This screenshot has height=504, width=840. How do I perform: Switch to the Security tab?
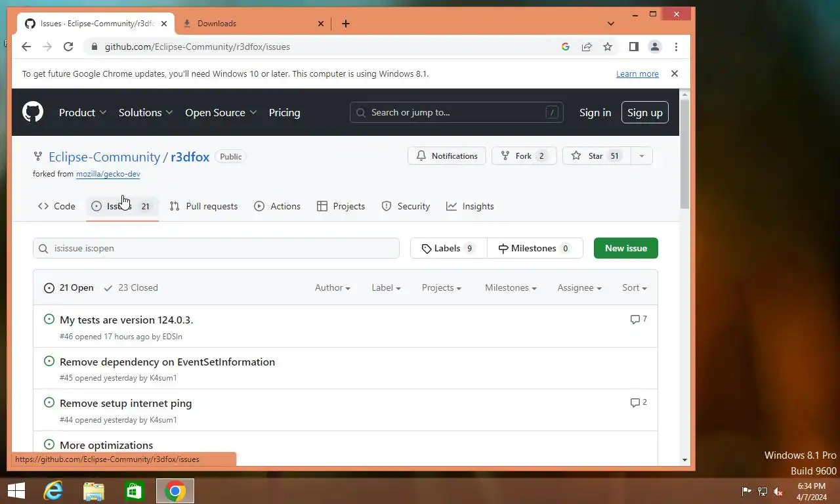click(x=406, y=206)
